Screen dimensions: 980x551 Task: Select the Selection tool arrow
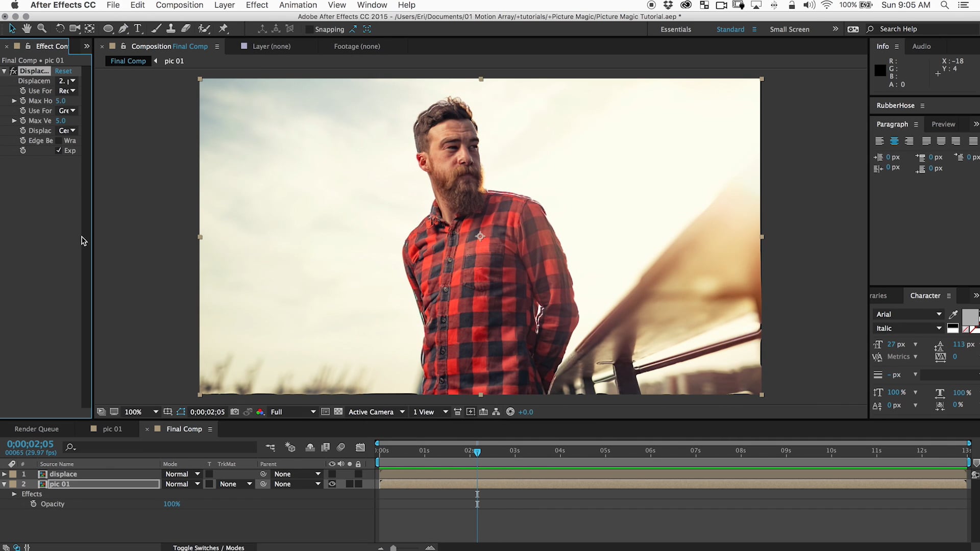pyautogui.click(x=11, y=28)
